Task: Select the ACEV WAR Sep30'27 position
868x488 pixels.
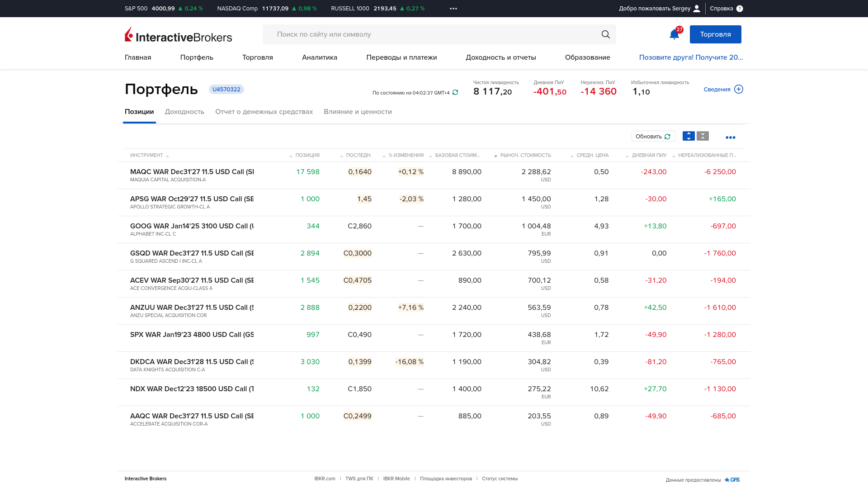Action: [x=434, y=284]
